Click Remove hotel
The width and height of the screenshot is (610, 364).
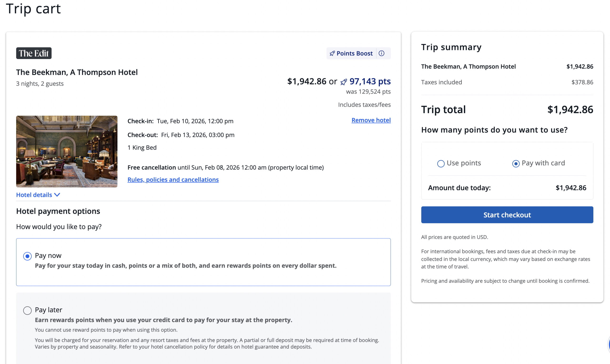(371, 120)
